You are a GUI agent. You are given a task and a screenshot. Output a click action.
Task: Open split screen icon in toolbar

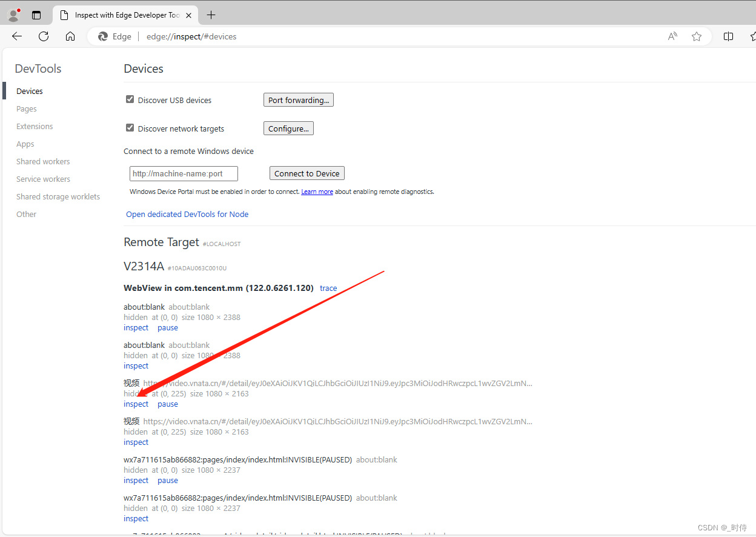[729, 36]
